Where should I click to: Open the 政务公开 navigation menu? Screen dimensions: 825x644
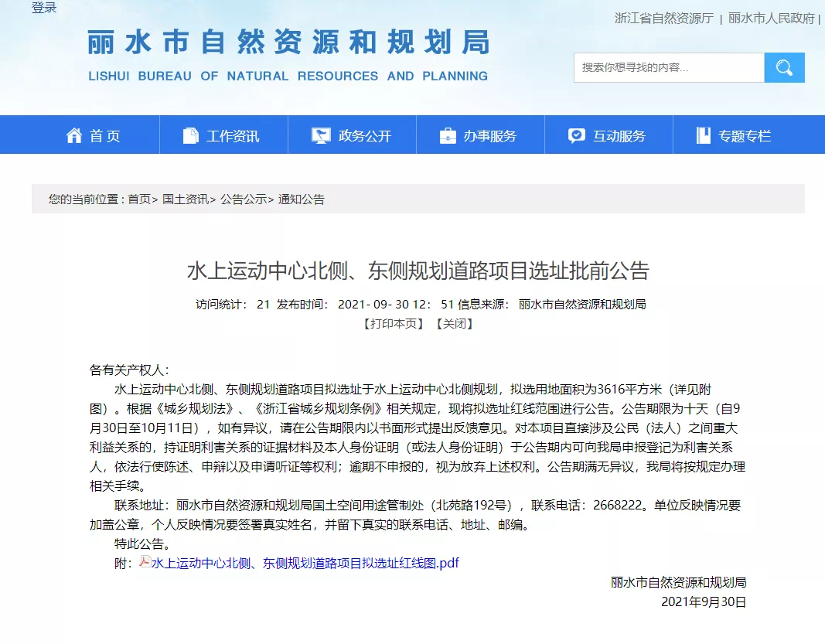[x=365, y=136]
